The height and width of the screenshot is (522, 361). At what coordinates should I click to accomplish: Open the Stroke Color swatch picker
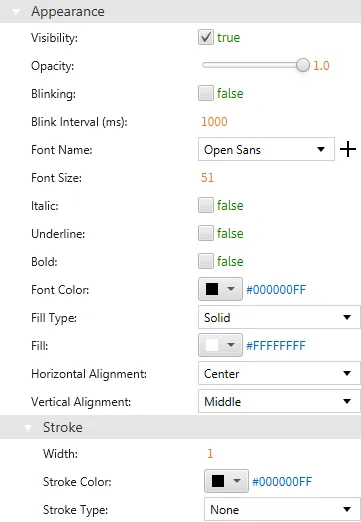[226, 481]
